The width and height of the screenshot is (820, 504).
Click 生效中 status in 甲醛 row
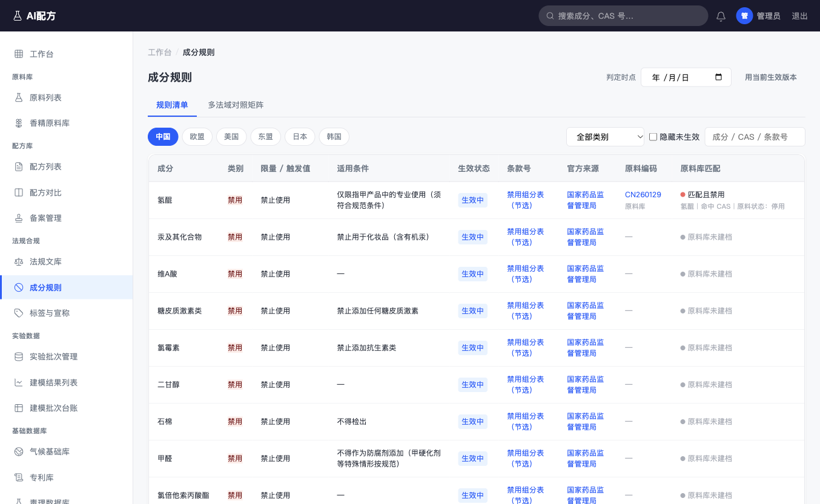pos(472,459)
